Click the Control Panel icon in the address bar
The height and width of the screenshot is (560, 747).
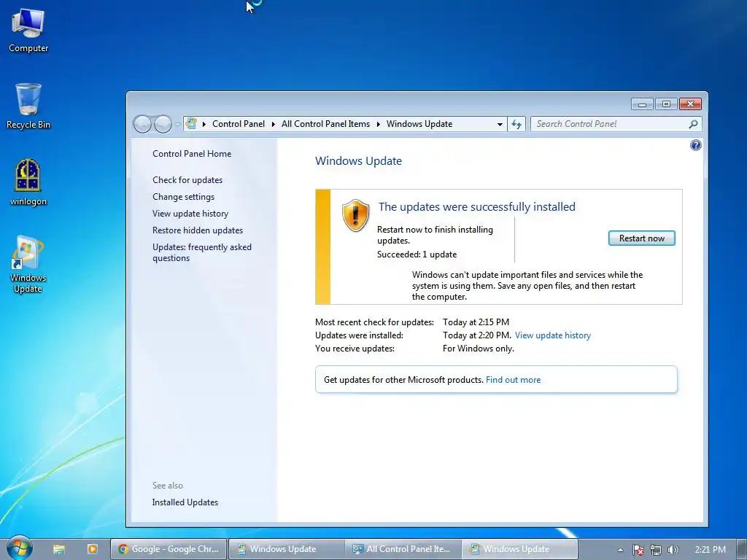click(191, 124)
